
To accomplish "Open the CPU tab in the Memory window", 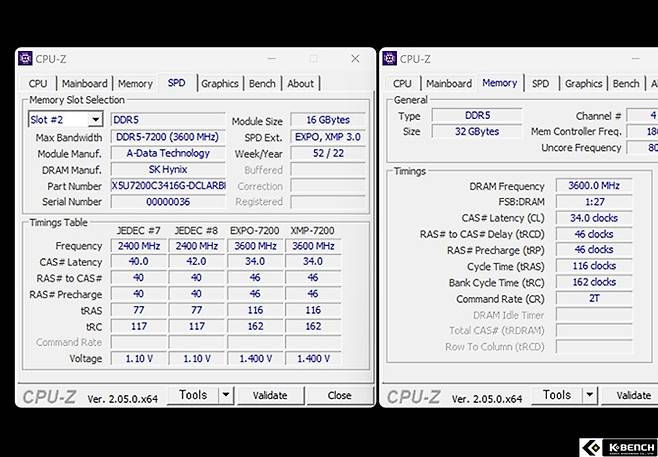I will coord(402,84).
